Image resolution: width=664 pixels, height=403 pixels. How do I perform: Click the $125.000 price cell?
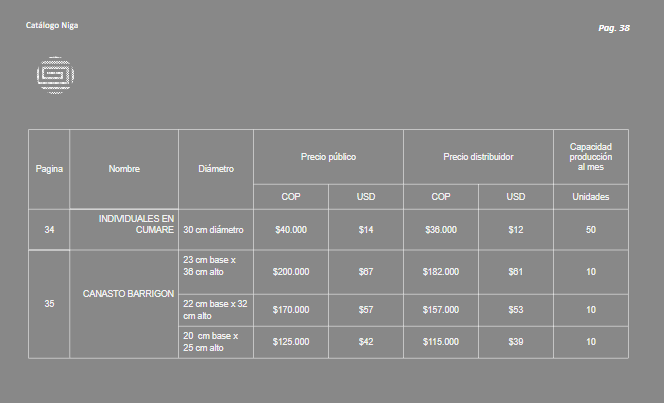(x=291, y=342)
